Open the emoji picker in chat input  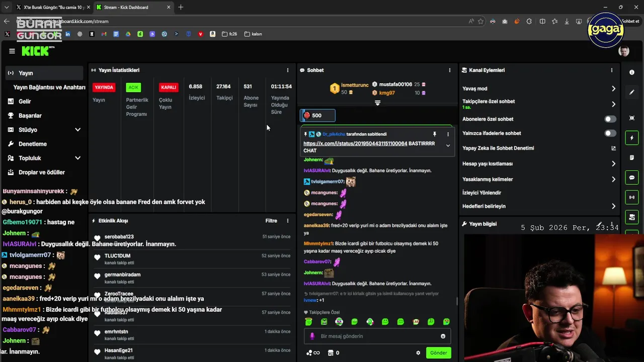(x=443, y=336)
